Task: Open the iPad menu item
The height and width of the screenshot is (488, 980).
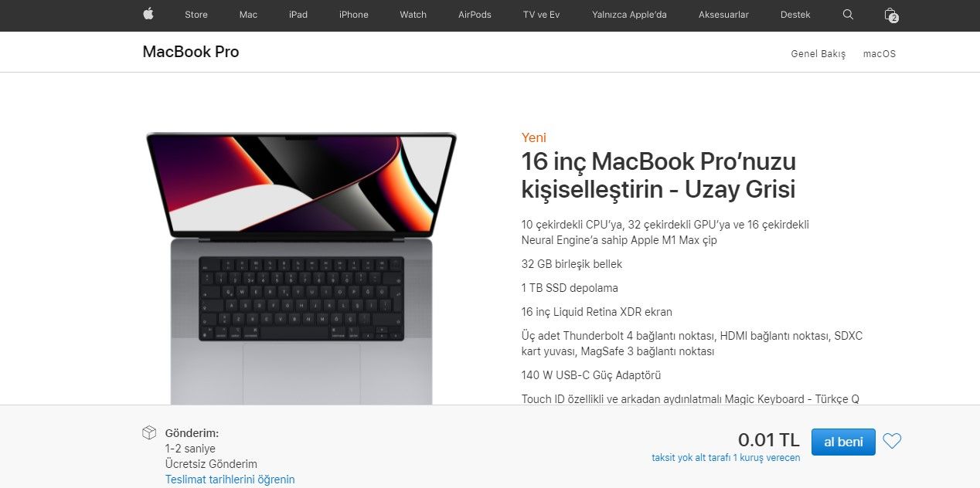Action: (298, 15)
